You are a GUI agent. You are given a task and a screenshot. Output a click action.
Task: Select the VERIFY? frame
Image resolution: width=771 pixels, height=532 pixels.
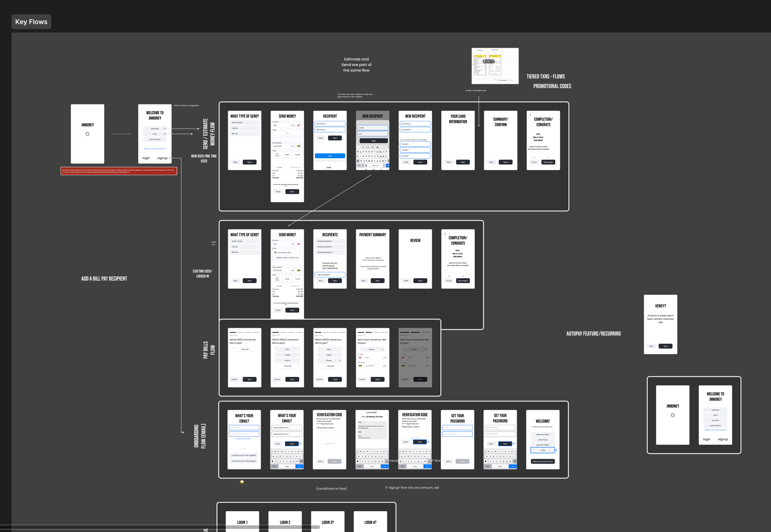[661, 324]
